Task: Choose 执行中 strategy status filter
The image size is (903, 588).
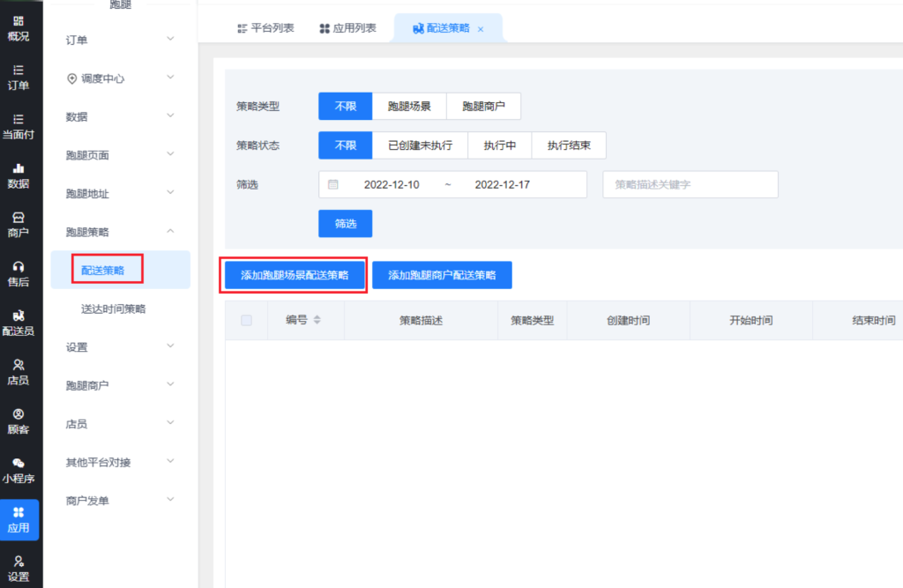Action: (500, 145)
